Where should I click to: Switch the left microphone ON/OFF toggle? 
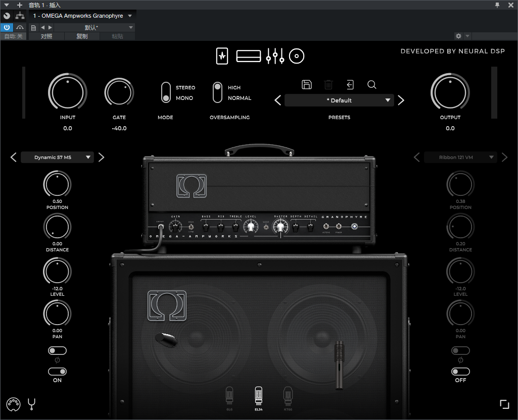[57, 372]
